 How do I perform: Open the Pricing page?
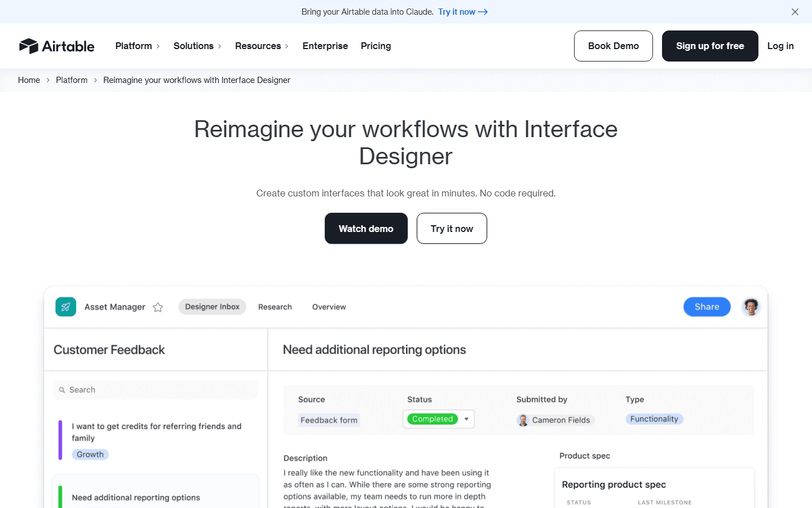(x=376, y=46)
